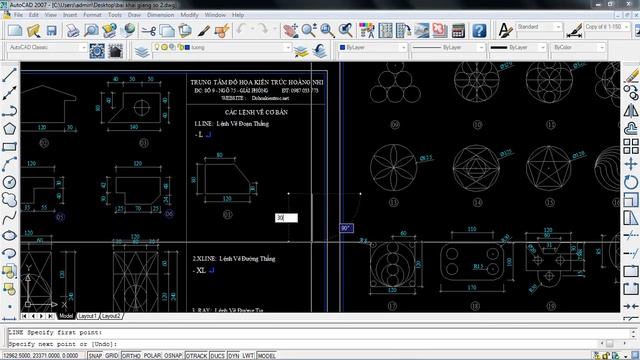This screenshot has width=640, height=360.
Task: Select the Circle draw tool
Action: click(9, 182)
